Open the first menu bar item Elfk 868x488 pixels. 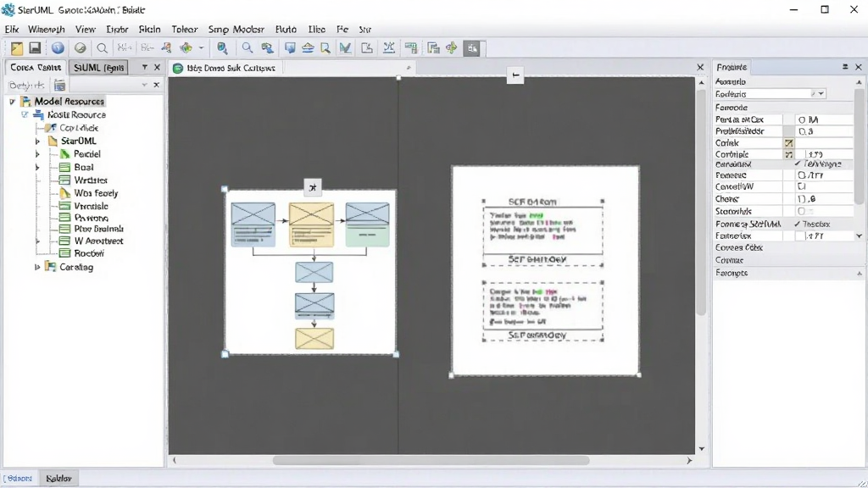(x=12, y=30)
